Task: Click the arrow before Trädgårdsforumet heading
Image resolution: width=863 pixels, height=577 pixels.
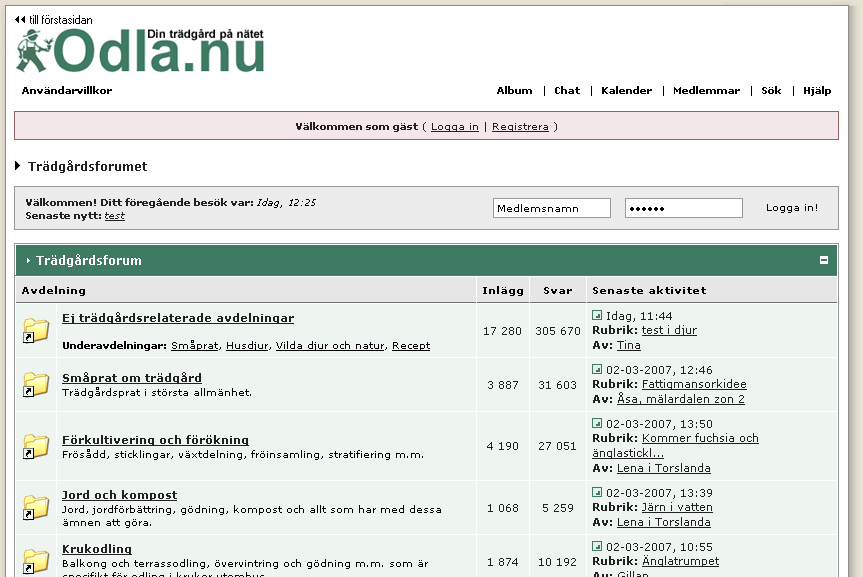Action: click(x=18, y=166)
